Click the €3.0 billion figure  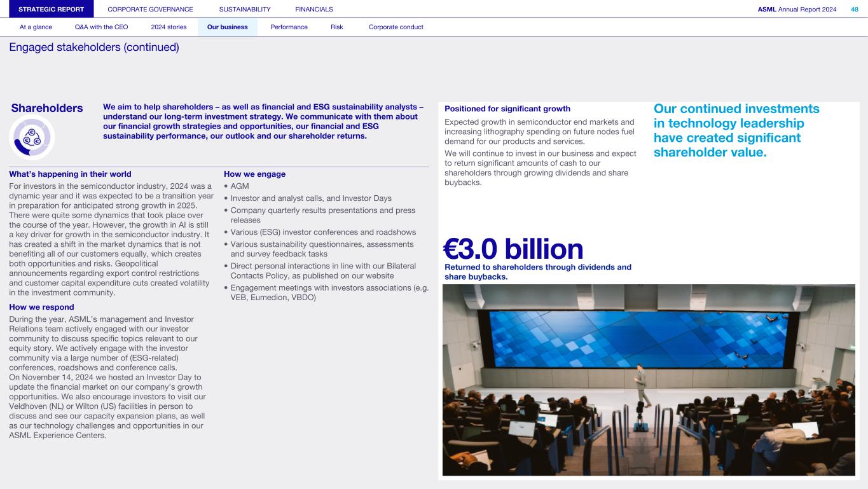(x=513, y=249)
